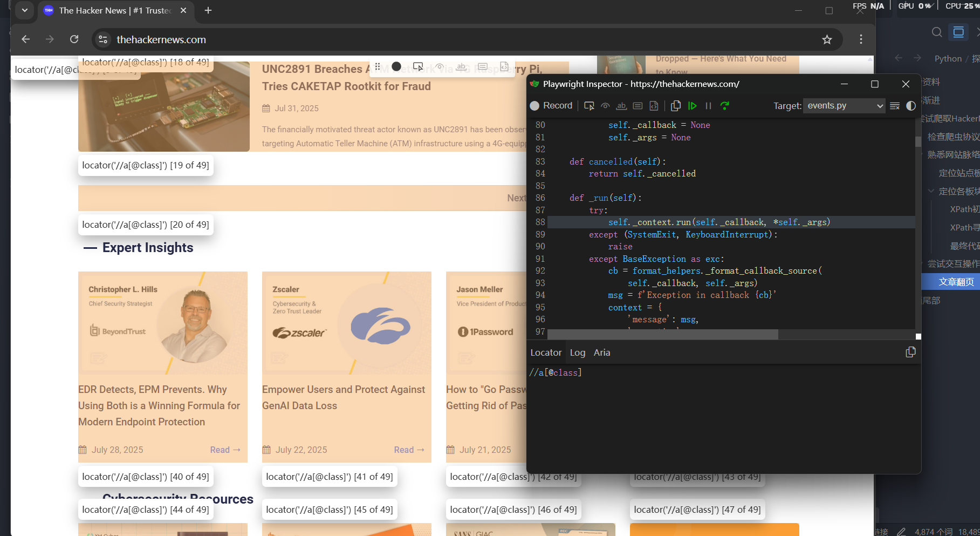Toggle color mode in Playwright Inspector
Screen dimensions: 980x536
911,106
